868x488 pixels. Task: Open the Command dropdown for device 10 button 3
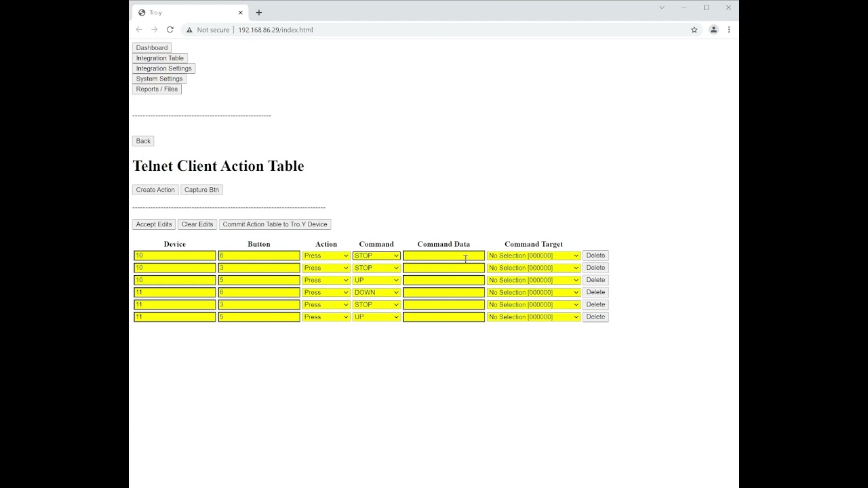pos(376,268)
